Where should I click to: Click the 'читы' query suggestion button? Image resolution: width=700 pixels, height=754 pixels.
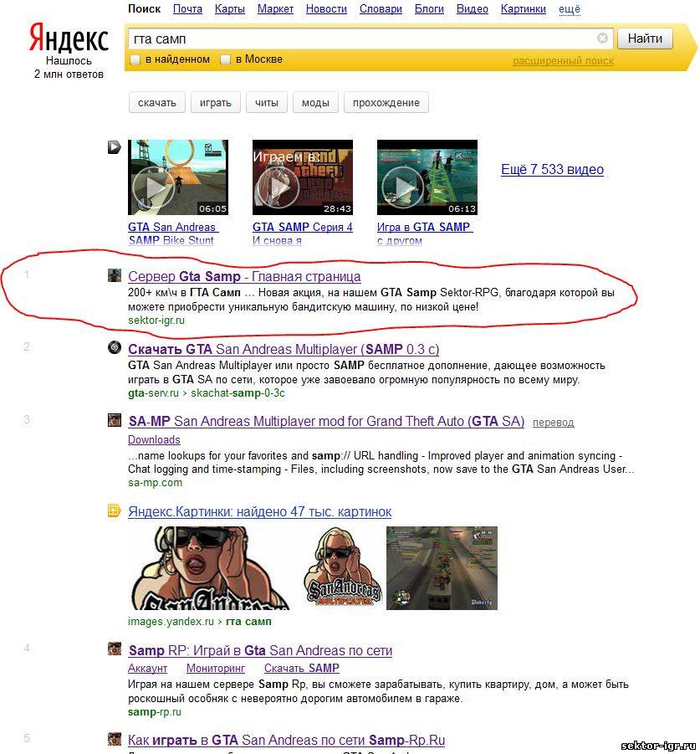267,102
